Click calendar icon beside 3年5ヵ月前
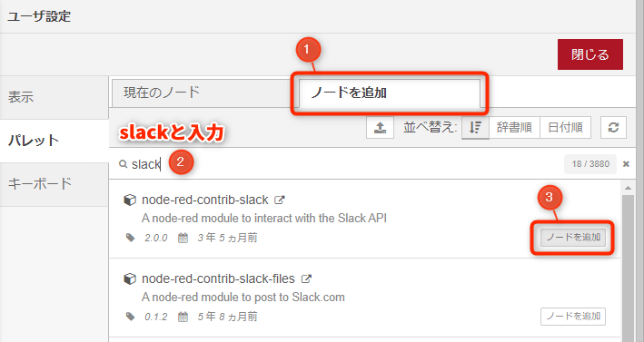This screenshot has width=644, height=342. tap(183, 238)
